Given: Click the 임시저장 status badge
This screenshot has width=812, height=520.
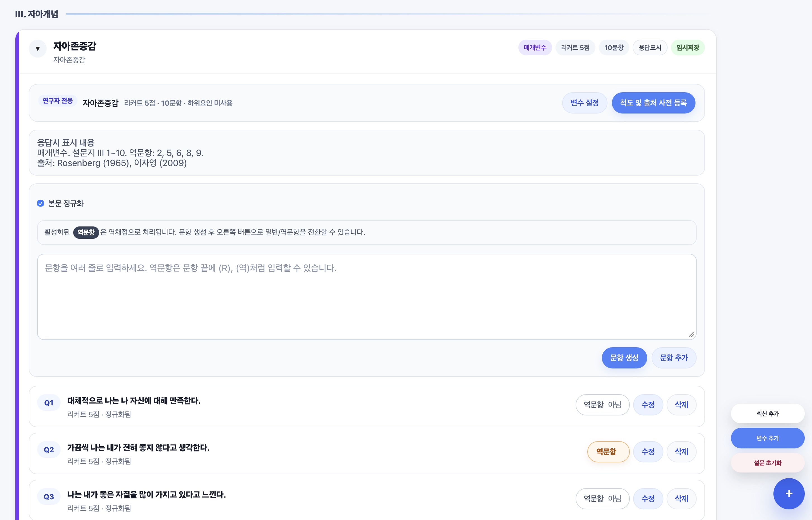Looking at the screenshot, I should pos(687,48).
